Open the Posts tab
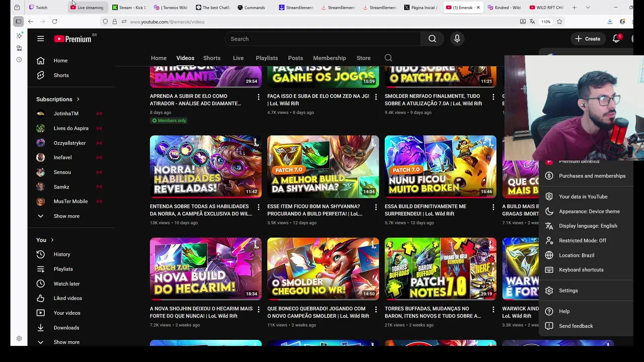The image size is (644, 362). [295, 58]
